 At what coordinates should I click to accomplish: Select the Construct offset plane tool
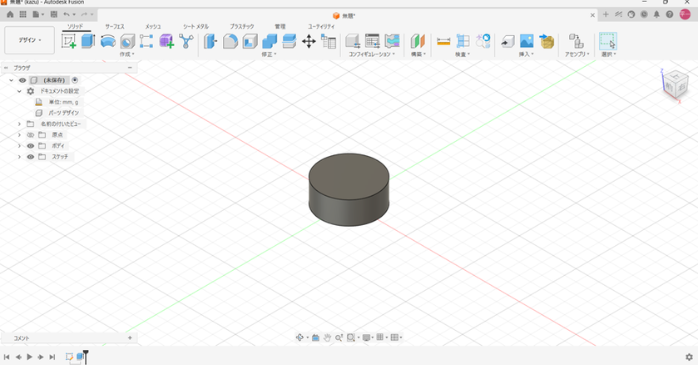[418, 41]
